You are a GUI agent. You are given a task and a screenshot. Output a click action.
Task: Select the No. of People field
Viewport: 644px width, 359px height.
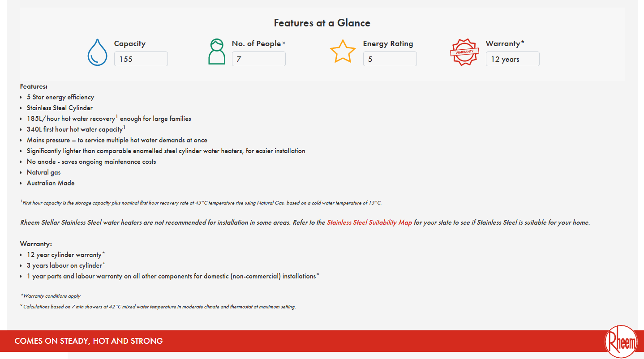(259, 59)
